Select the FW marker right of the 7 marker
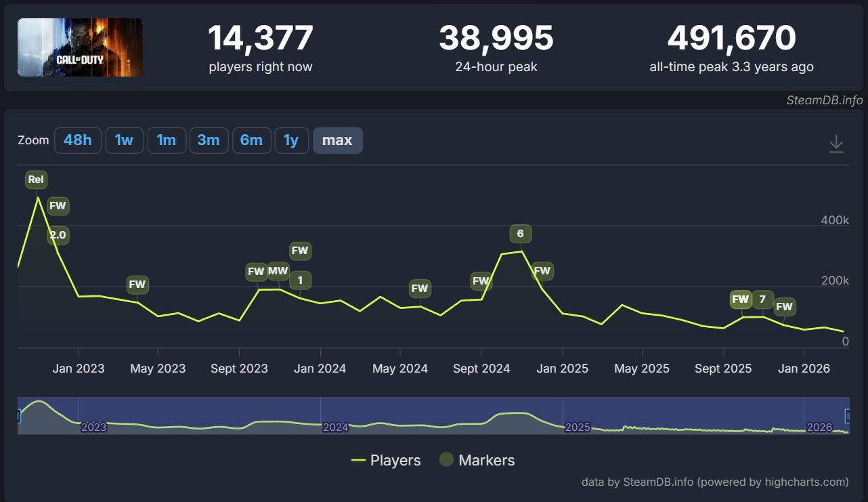 tap(785, 307)
